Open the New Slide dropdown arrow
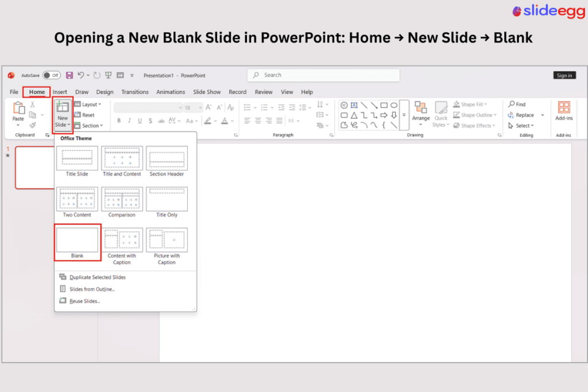The image size is (588, 392). pyautogui.click(x=69, y=125)
